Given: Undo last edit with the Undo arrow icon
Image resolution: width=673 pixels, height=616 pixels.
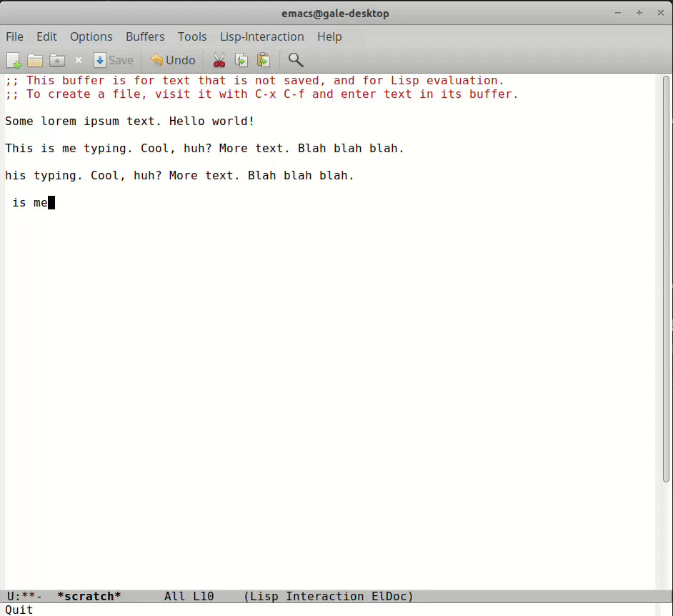Looking at the screenshot, I should coord(171,60).
